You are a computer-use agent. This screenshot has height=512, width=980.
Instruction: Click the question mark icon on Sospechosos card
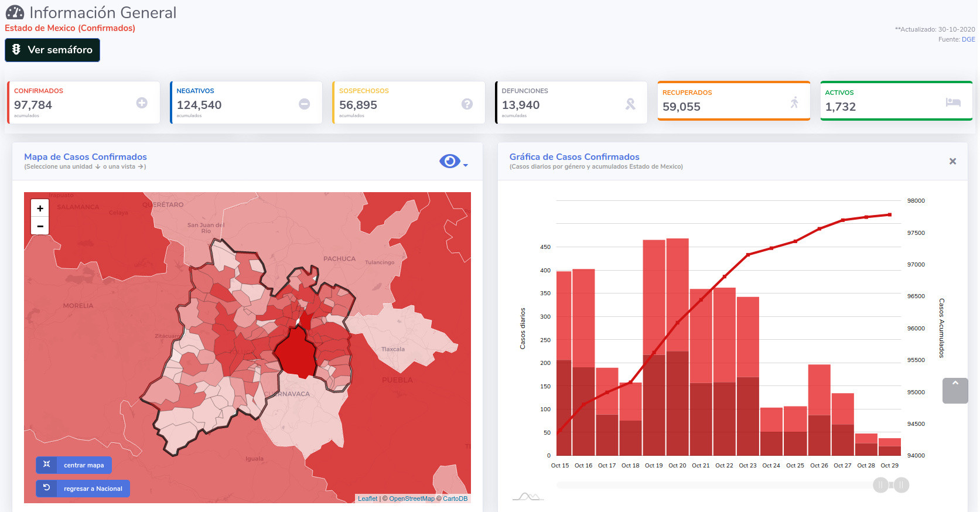[x=467, y=104]
